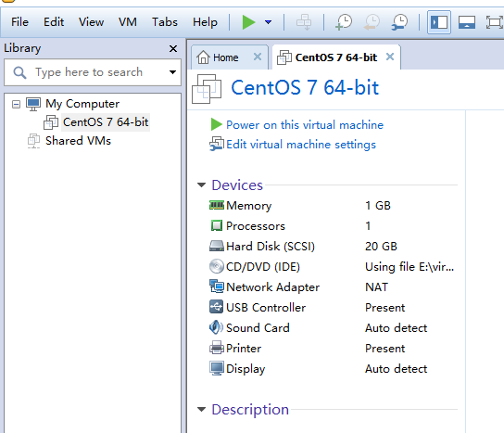Screen dimensions: 504x433
Task: Click the 1 GB memory value
Action: (x=378, y=206)
